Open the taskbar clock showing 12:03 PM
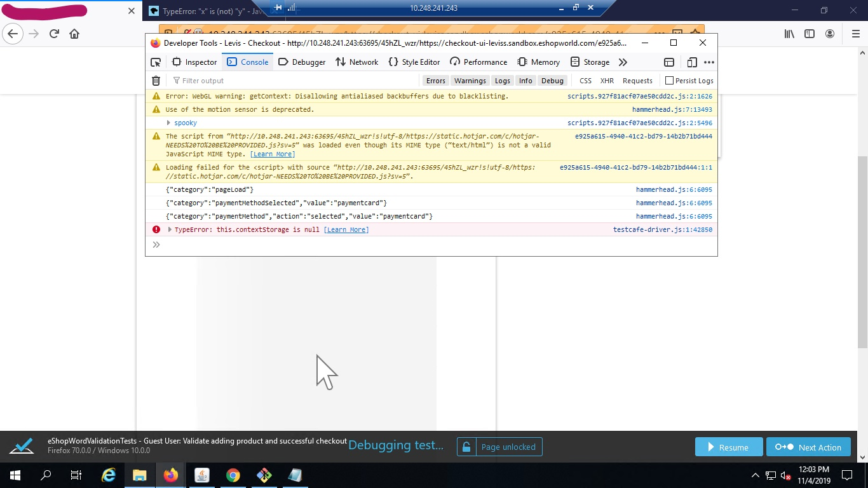Image resolution: width=868 pixels, height=488 pixels. point(814,475)
